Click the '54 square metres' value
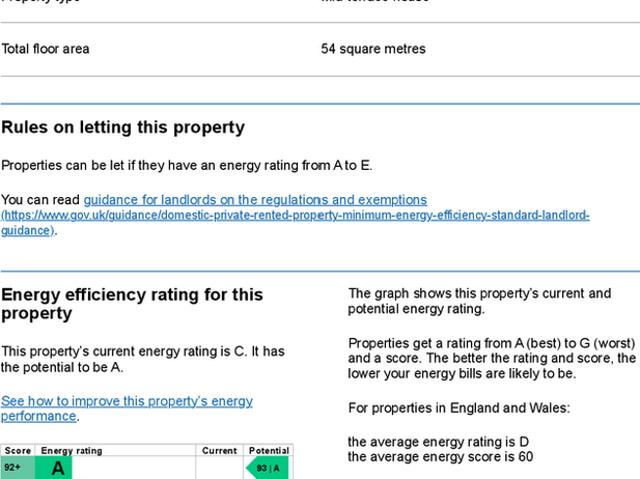This screenshot has width=640, height=479. point(373,49)
